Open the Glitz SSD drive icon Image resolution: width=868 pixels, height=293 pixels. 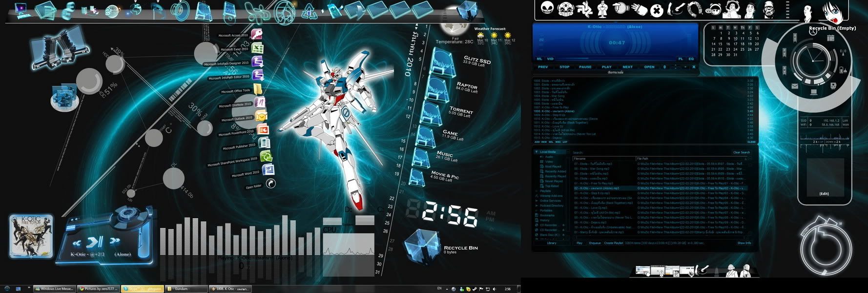[x=442, y=63]
